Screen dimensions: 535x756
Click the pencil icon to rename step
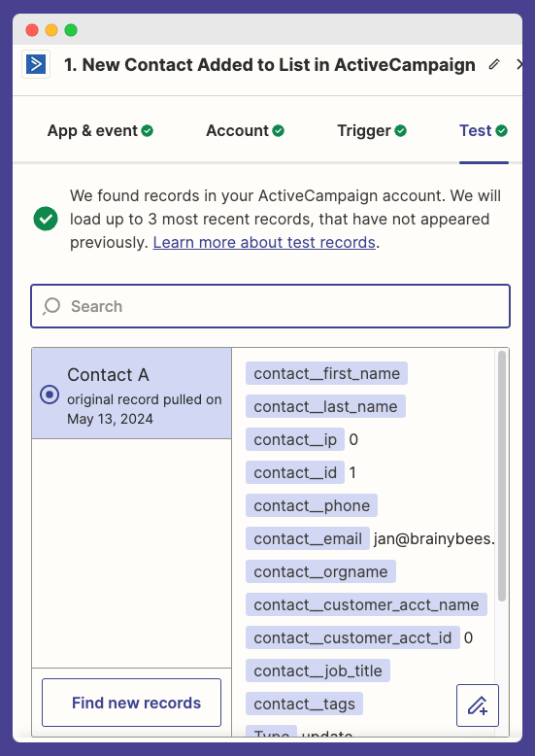pyautogui.click(x=494, y=64)
